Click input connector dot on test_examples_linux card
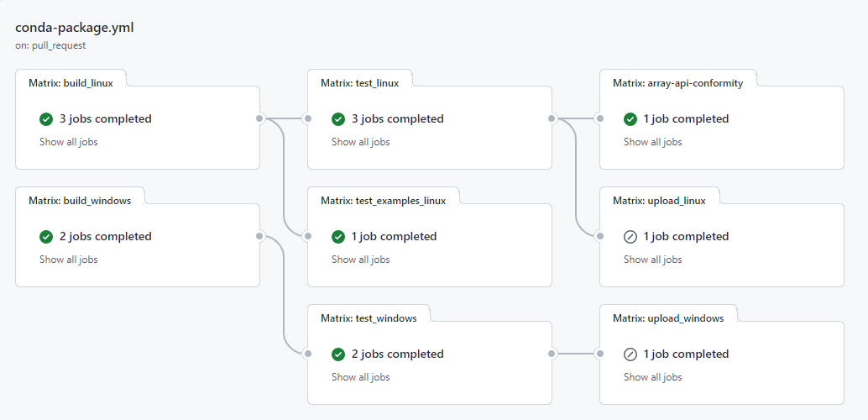868x420 pixels. tap(308, 236)
